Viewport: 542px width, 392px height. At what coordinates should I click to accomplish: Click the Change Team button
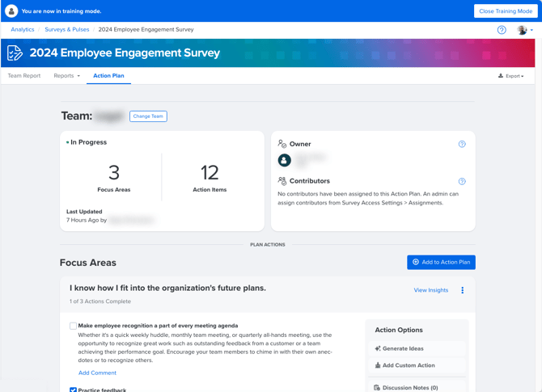click(148, 116)
